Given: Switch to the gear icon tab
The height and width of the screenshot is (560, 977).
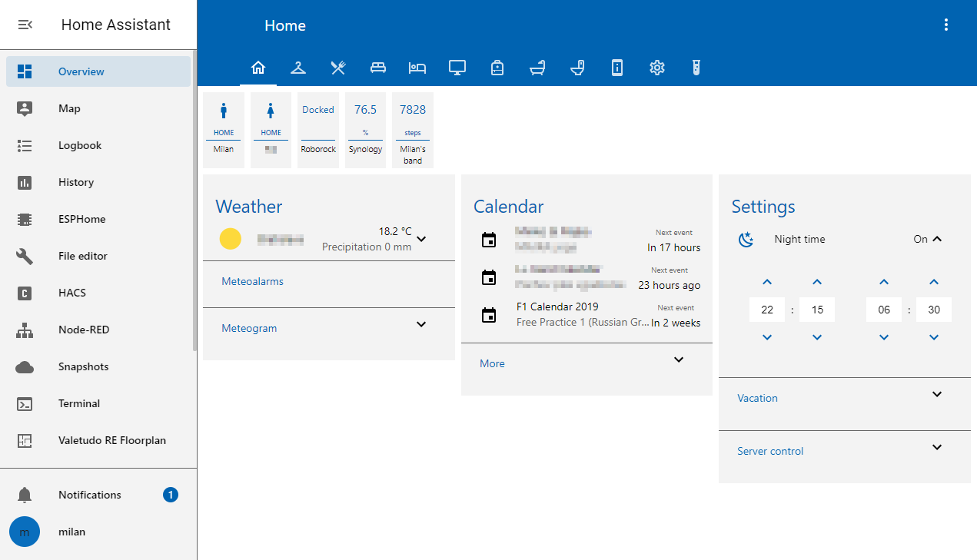Looking at the screenshot, I should (x=656, y=68).
